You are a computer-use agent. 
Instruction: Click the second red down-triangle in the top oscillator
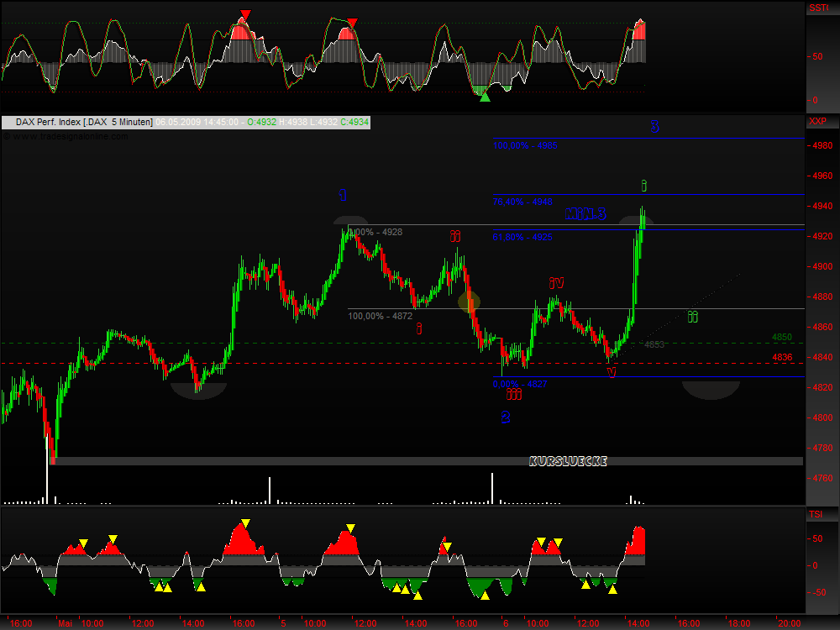tap(352, 22)
